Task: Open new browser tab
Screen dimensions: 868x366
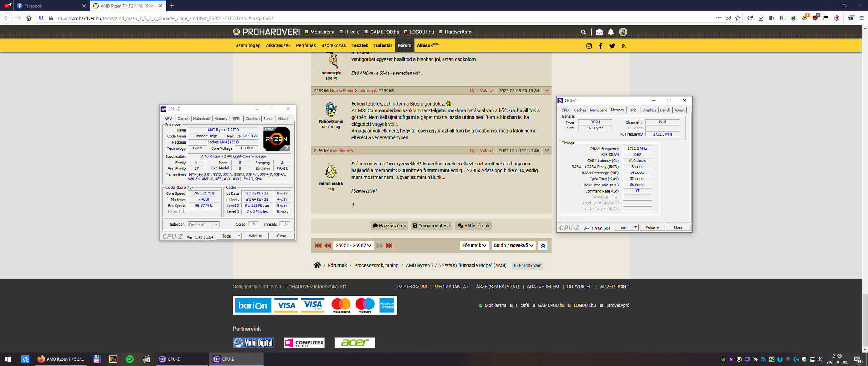Action: (172, 5)
